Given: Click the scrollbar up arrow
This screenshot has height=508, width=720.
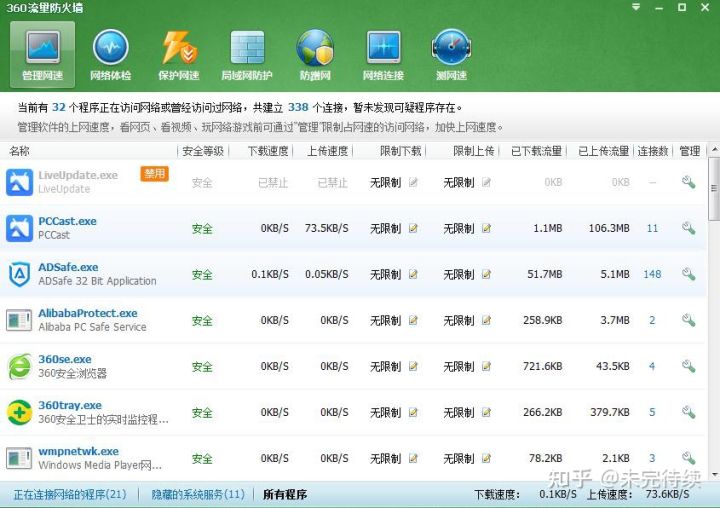Looking at the screenshot, I should click(714, 150).
